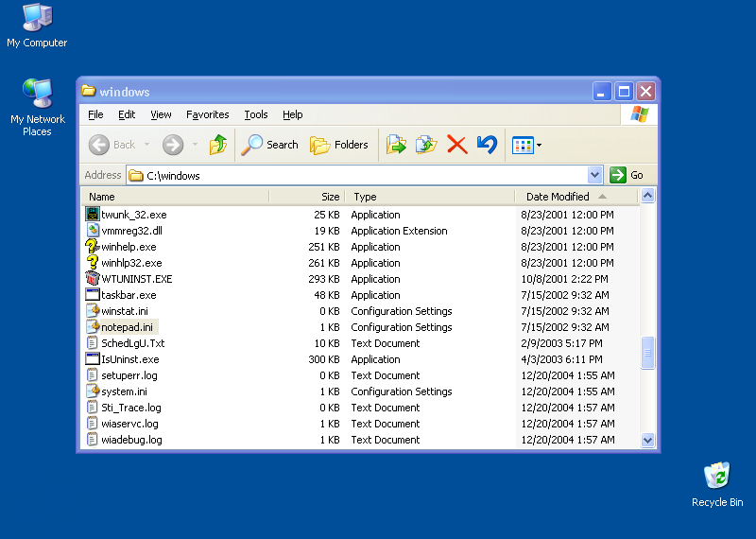Click the file name text notepad.ini
Image resolution: width=756 pixels, height=539 pixels.
128,327
